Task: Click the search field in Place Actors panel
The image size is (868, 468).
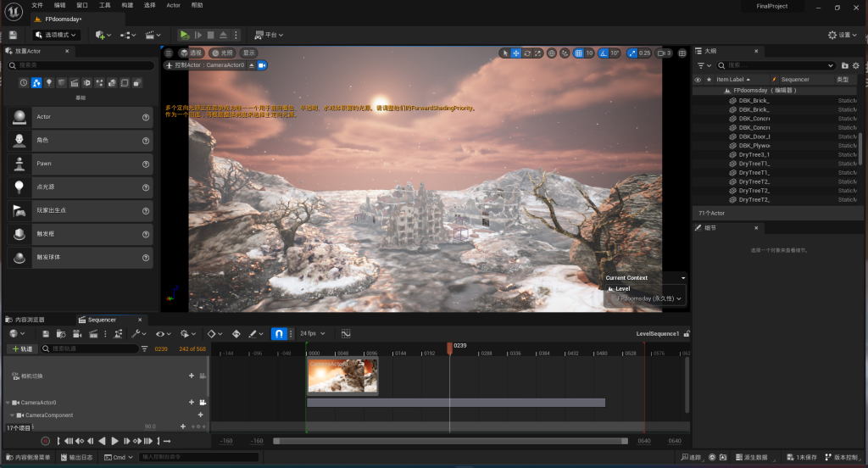Action: tap(81, 65)
